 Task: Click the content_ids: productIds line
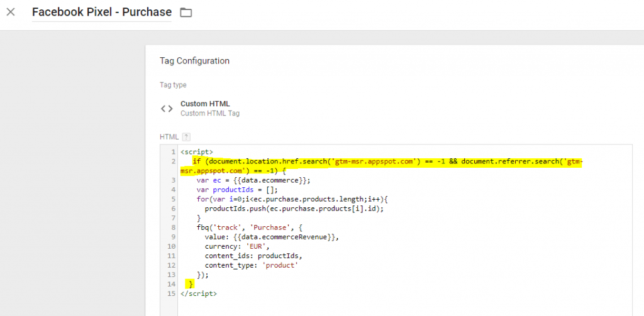click(253, 256)
